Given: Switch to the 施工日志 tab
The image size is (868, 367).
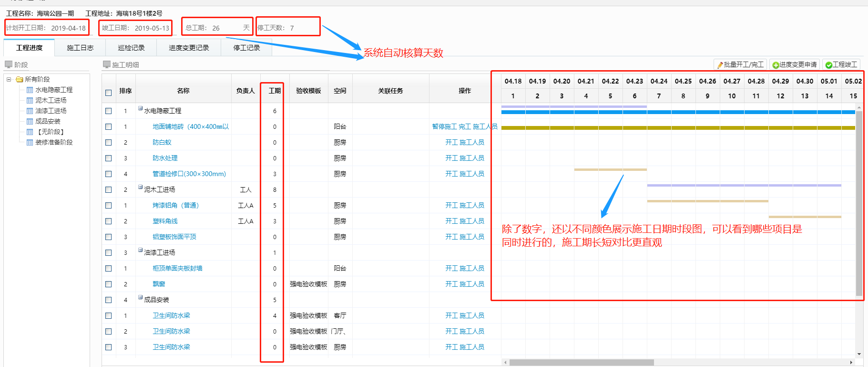Looking at the screenshot, I should coord(80,48).
